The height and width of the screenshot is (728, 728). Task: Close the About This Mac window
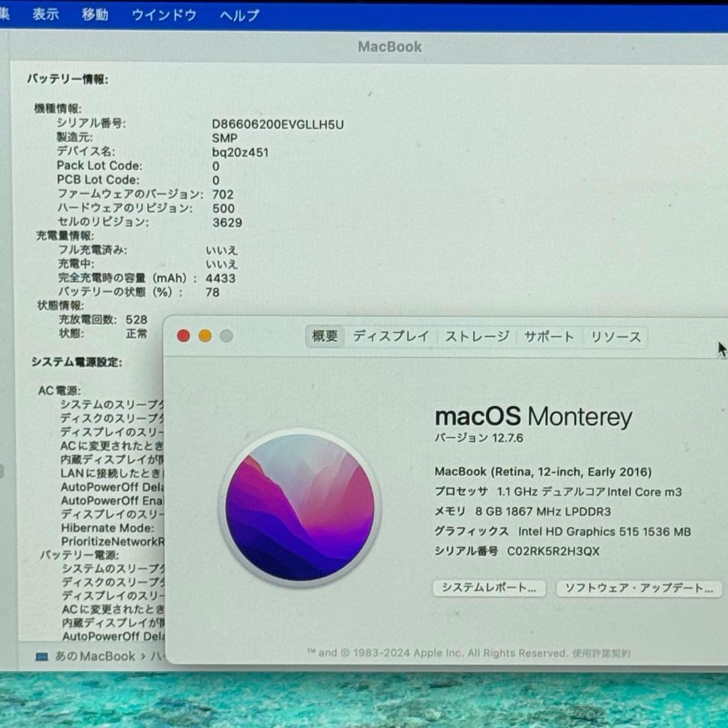[x=183, y=335]
